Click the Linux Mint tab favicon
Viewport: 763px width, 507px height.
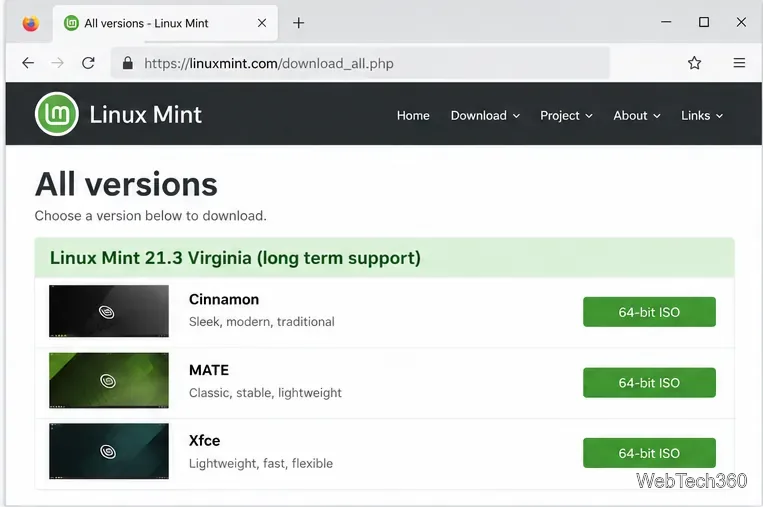(x=72, y=23)
